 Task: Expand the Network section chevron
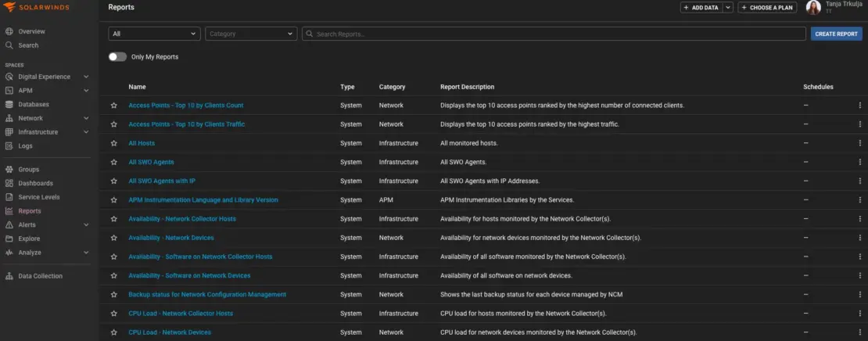pos(86,118)
